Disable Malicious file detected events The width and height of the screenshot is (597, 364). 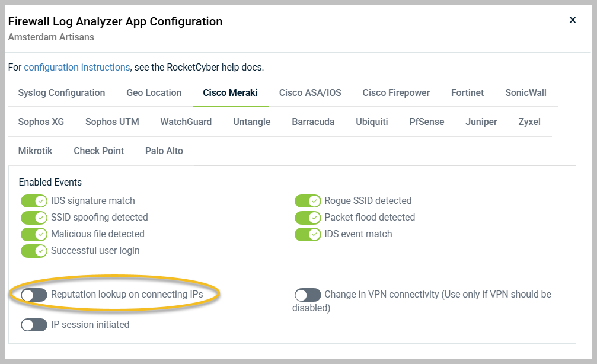click(x=34, y=234)
